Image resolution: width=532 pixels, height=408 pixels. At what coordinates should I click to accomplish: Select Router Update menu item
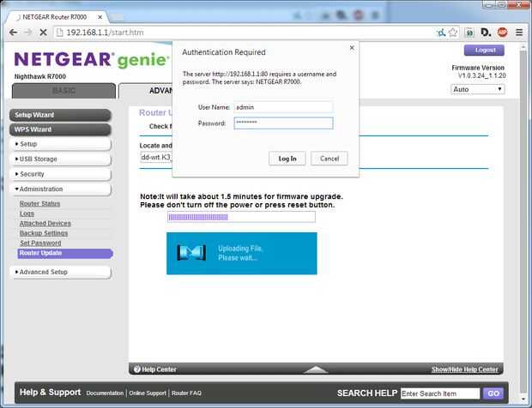point(64,253)
